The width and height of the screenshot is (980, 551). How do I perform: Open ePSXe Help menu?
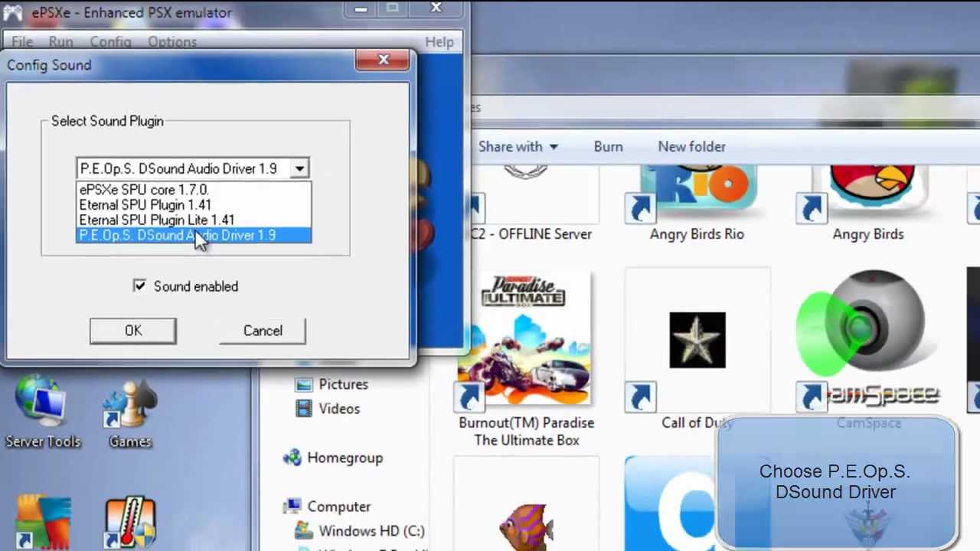(439, 42)
